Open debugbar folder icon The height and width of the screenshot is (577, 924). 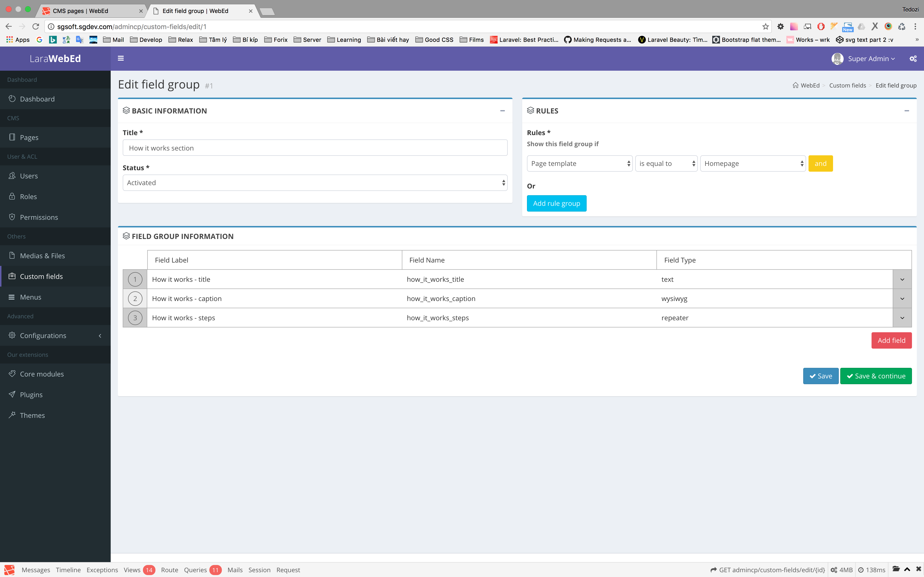click(x=896, y=569)
